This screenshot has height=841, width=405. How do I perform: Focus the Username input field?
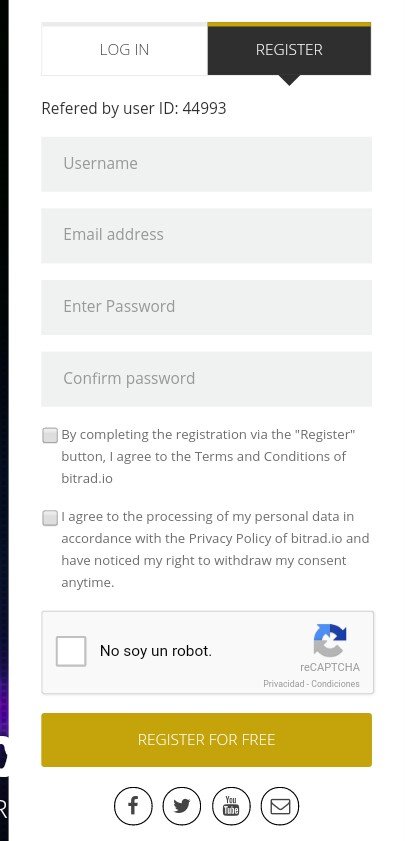point(207,164)
